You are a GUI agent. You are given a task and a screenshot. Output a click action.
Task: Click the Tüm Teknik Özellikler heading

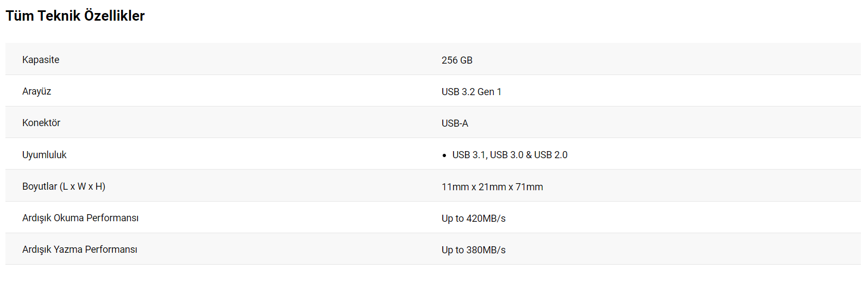pyautogui.click(x=75, y=16)
